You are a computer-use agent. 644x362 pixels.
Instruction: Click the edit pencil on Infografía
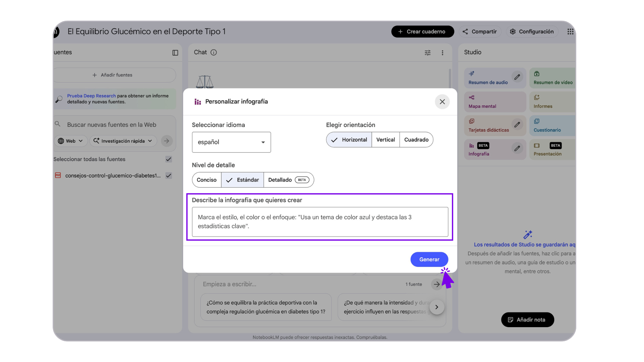(x=517, y=148)
